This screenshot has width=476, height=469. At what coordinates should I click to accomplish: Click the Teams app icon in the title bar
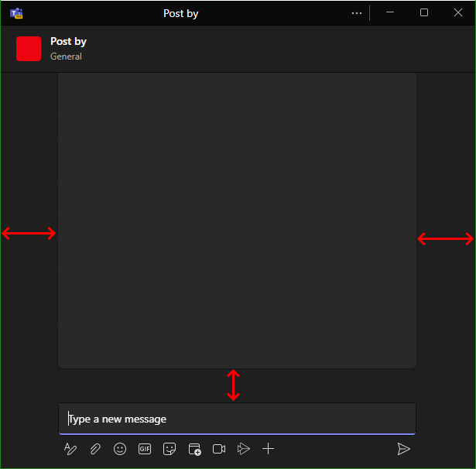(16, 13)
